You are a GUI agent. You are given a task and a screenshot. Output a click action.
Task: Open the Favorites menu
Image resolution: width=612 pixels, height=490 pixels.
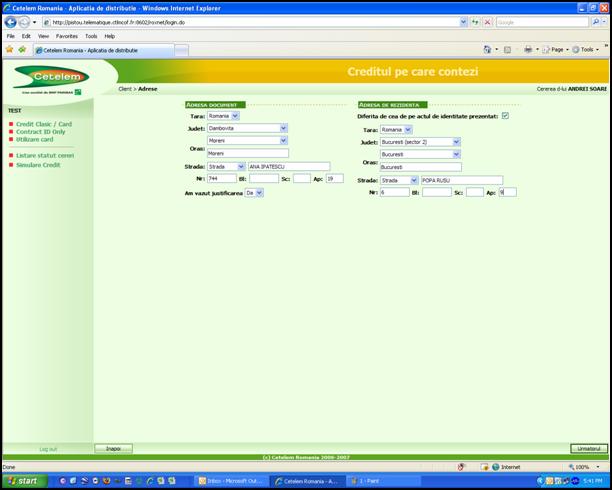pyautogui.click(x=66, y=35)
